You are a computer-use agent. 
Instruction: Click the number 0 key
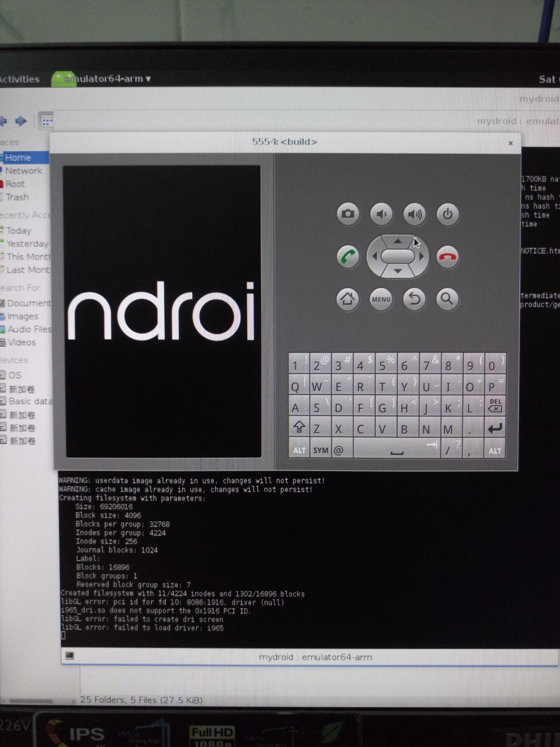[x=495, y=363]
